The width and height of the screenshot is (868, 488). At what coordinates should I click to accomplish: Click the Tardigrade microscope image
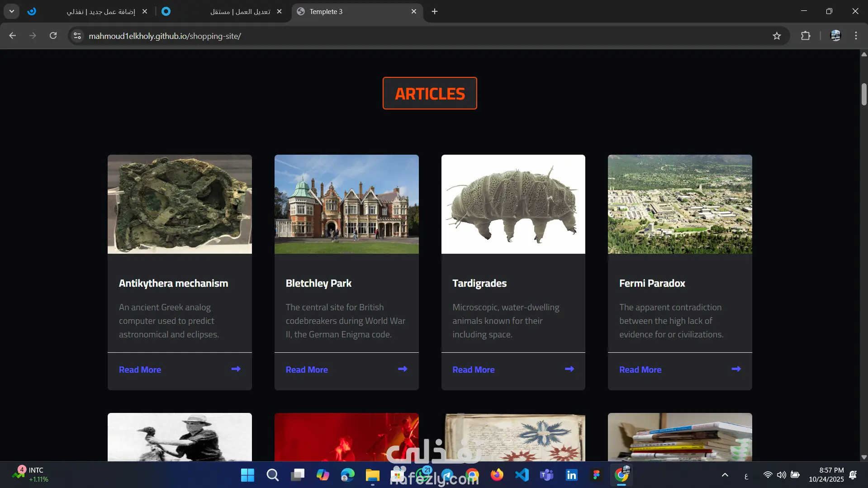[x=513, y=204]
